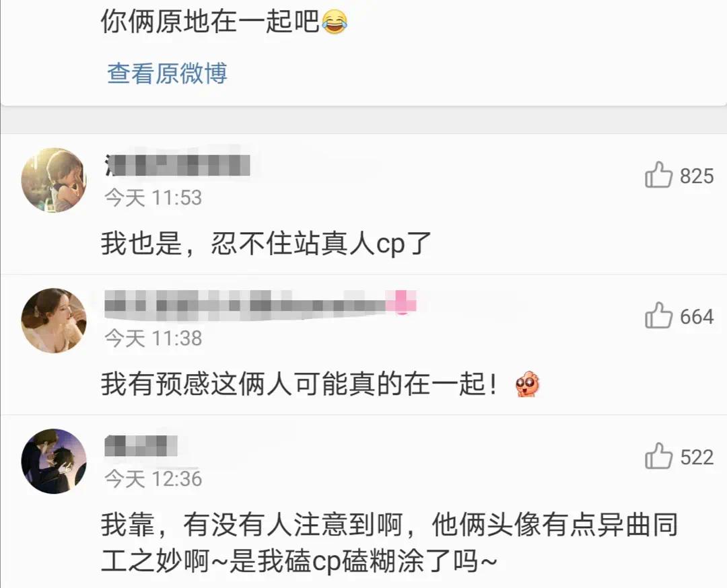Tap the thumbs-up icon beside 522

tap(658, 456)
